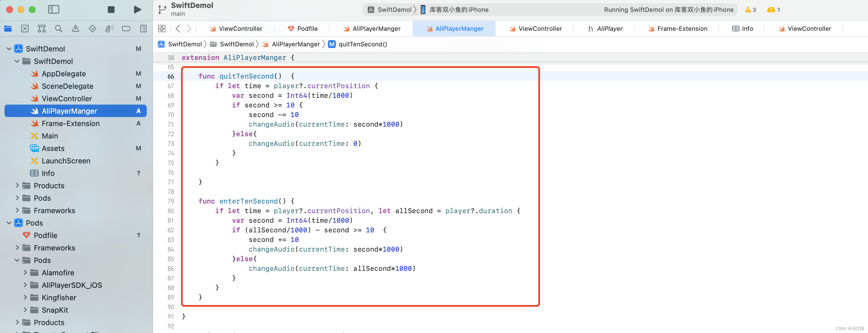
Task: Toggle the left navigator panel visibility
Action: [54, 9]
